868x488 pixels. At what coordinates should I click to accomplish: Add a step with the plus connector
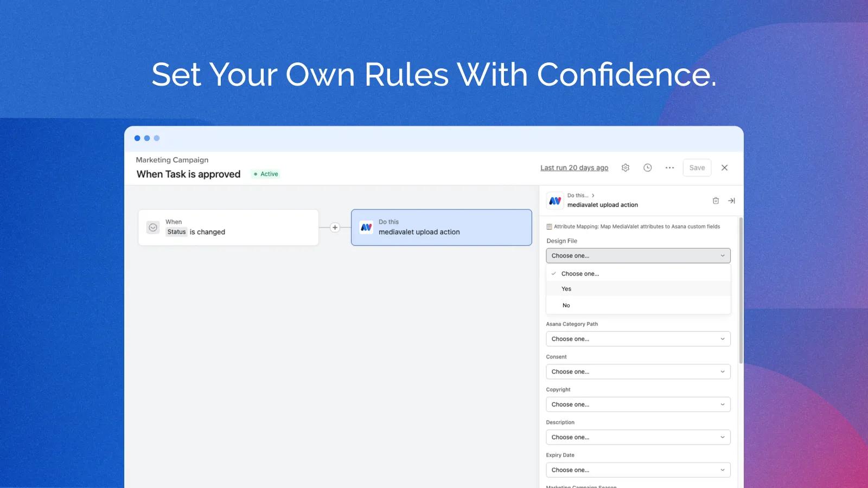pyautogui.click(x=335, y=228)
